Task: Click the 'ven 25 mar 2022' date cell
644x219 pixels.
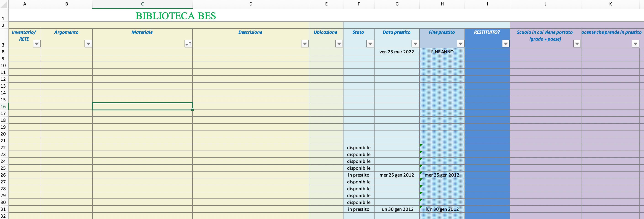Action: click(397, 52)
